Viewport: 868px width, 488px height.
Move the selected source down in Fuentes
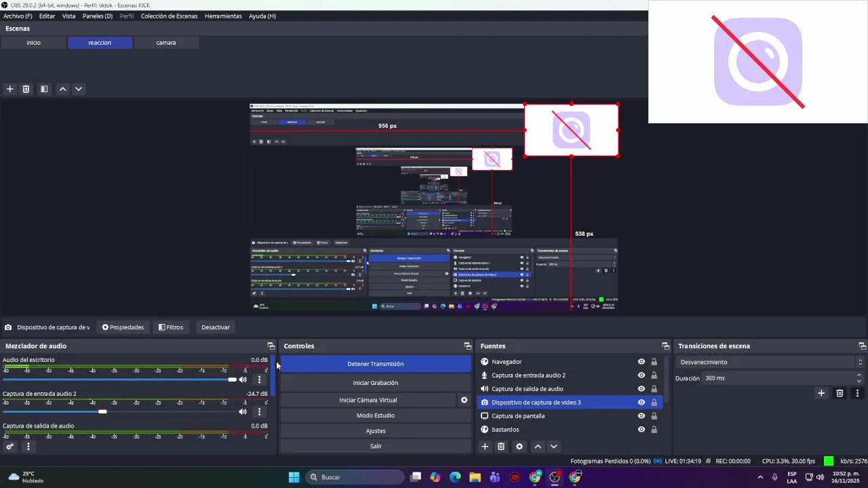(x=554, y=447)
